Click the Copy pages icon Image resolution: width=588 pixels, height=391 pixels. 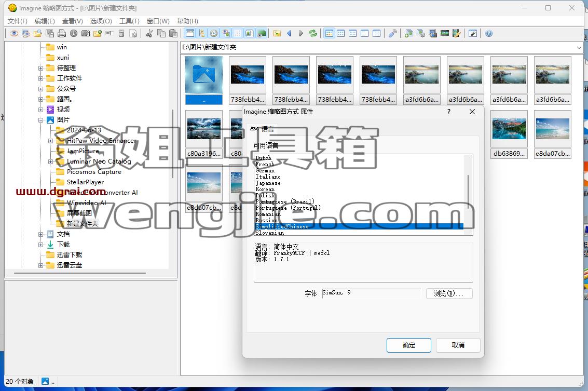click(x=161, y=33)
